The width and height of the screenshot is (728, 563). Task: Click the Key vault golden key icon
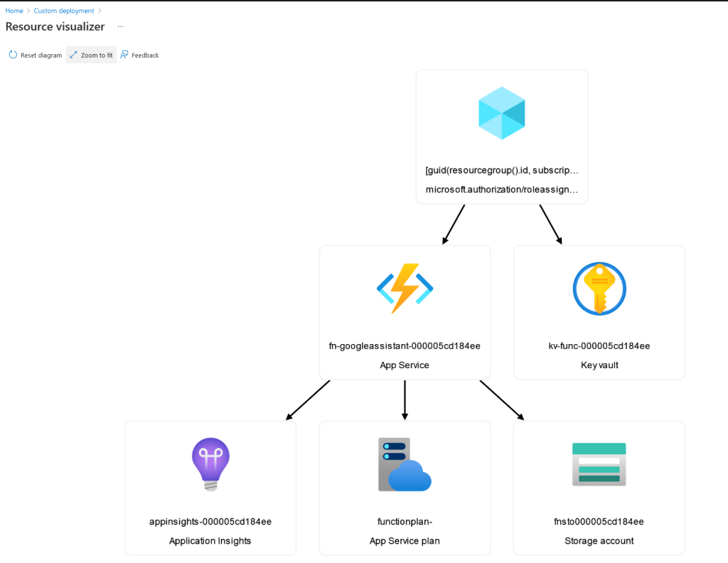(599, 288)
